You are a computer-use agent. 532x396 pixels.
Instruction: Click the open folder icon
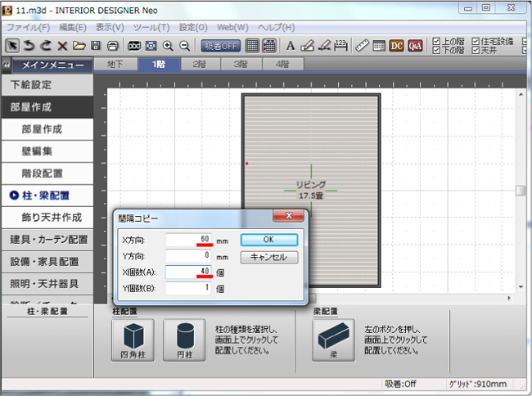79,45
